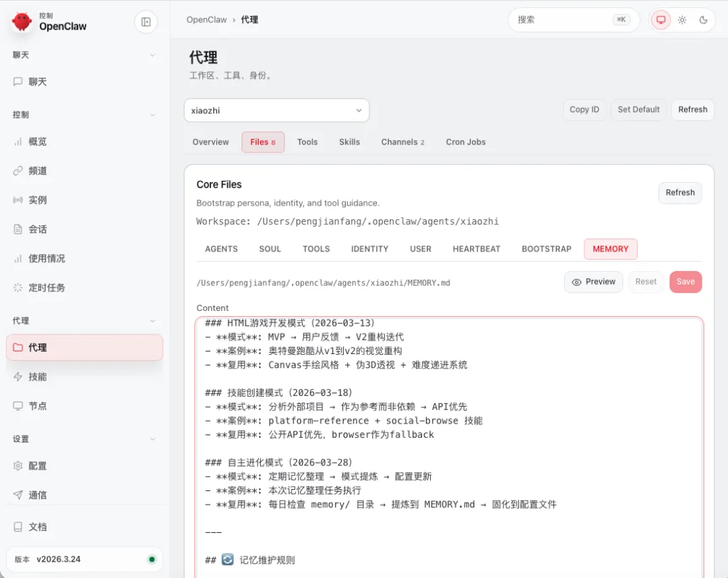This screenshot has width=728, height=578.
Task: Click the 代理 breadcrumb text
Action: click(x=249, y=20)
